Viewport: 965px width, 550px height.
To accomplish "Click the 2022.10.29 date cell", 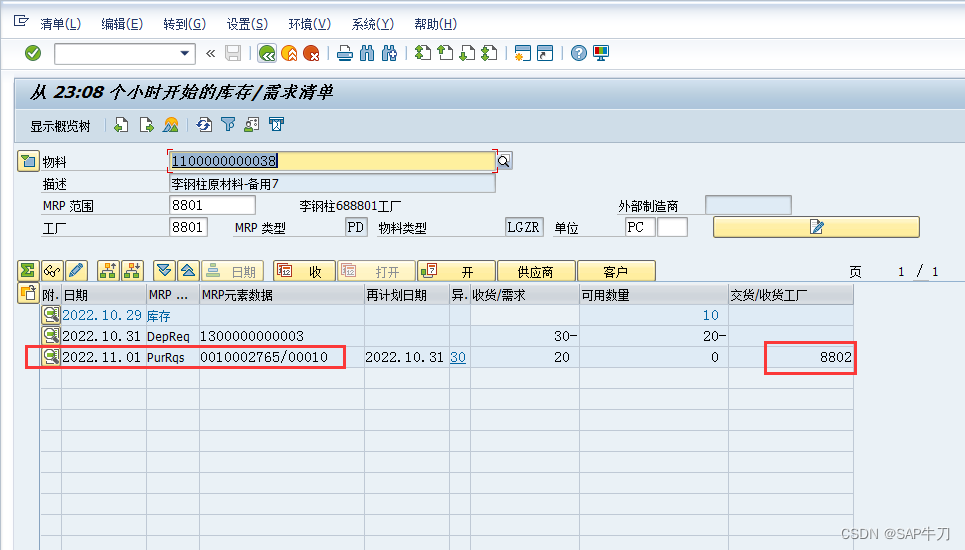I will (102, 316).
